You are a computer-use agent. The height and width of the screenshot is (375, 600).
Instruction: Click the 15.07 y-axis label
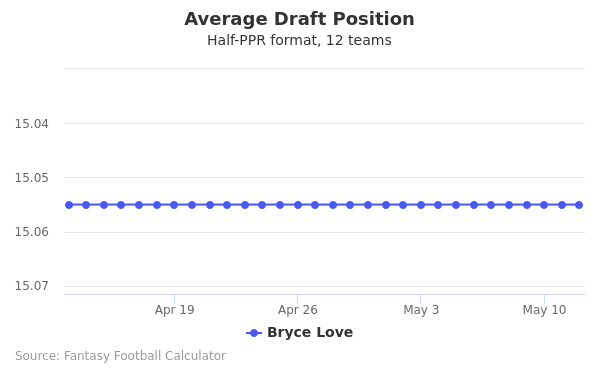click(x=32, y=286)
